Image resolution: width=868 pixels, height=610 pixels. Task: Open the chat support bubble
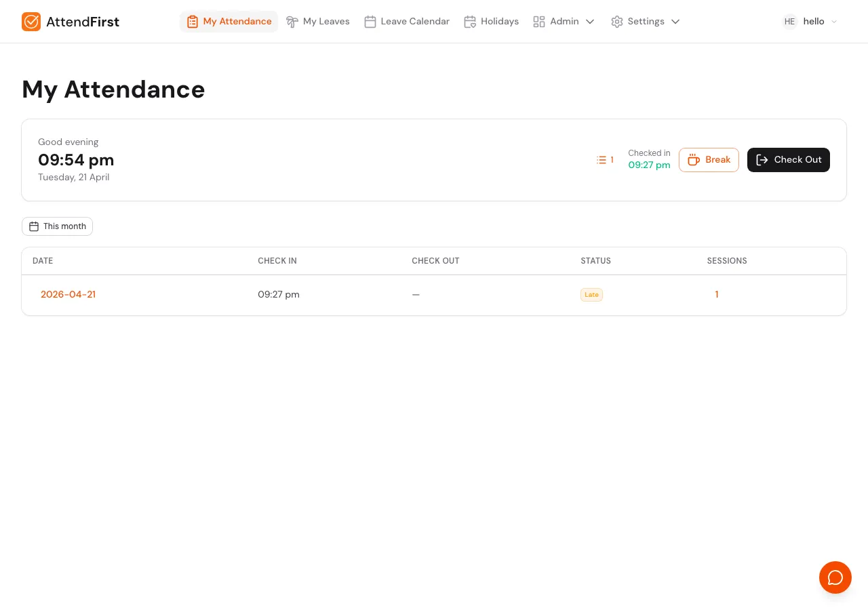835,577
